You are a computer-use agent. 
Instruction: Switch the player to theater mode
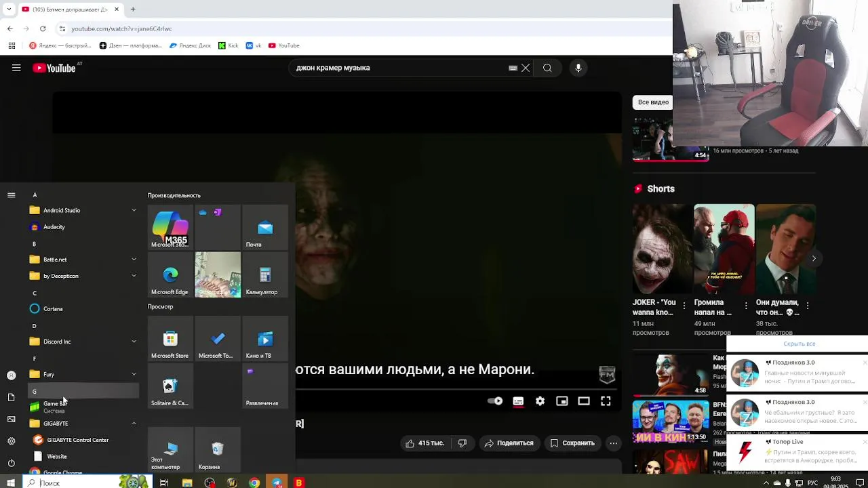click(x=583, y=401)
